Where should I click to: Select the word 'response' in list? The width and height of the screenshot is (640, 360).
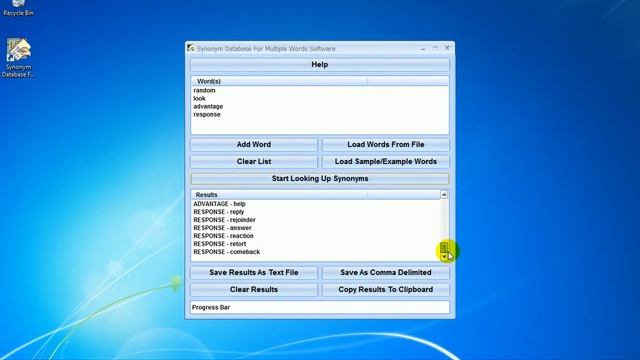coord(207,114)
